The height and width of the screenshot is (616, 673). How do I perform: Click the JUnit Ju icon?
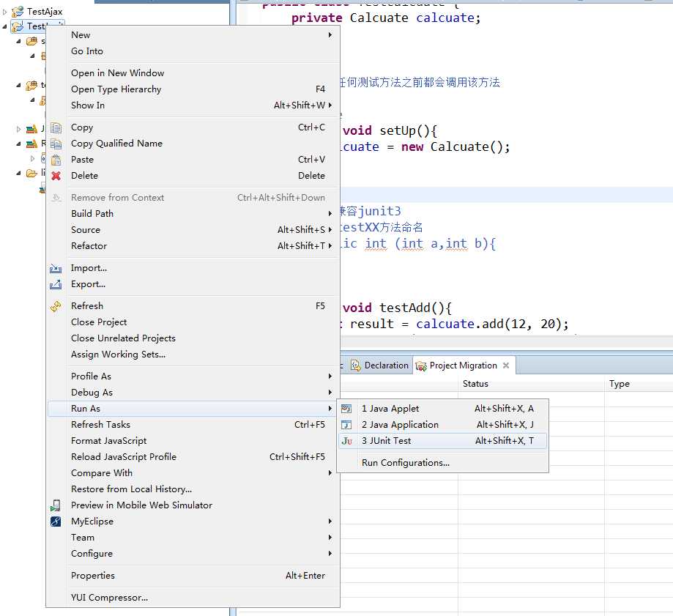pos(347,441)
